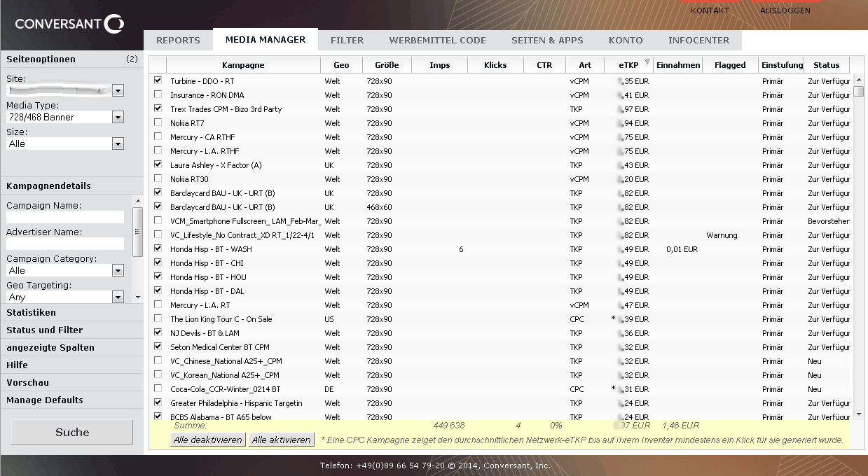Click the eTKP column sort arrow
This screenshot has height=476, width=868.
click(x=647, y=62)
